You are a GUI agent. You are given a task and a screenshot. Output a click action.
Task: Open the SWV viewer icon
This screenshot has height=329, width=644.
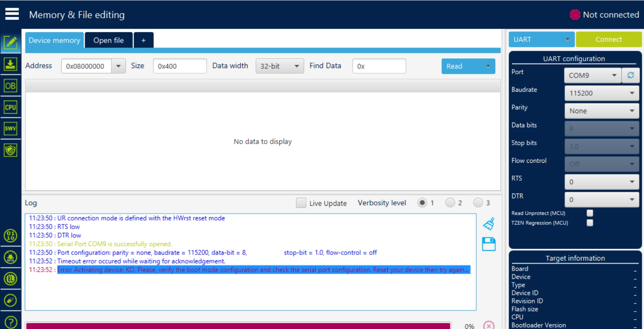10,128
